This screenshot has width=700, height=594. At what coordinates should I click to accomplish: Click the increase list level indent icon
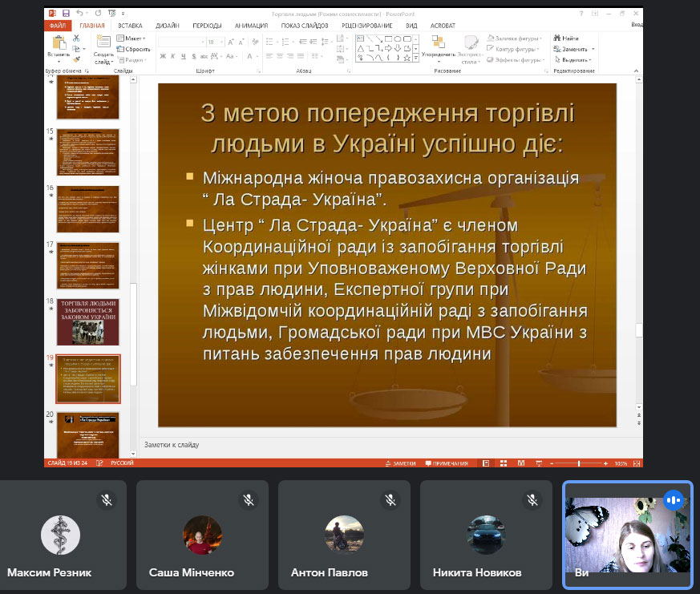(x=314, y=42)
